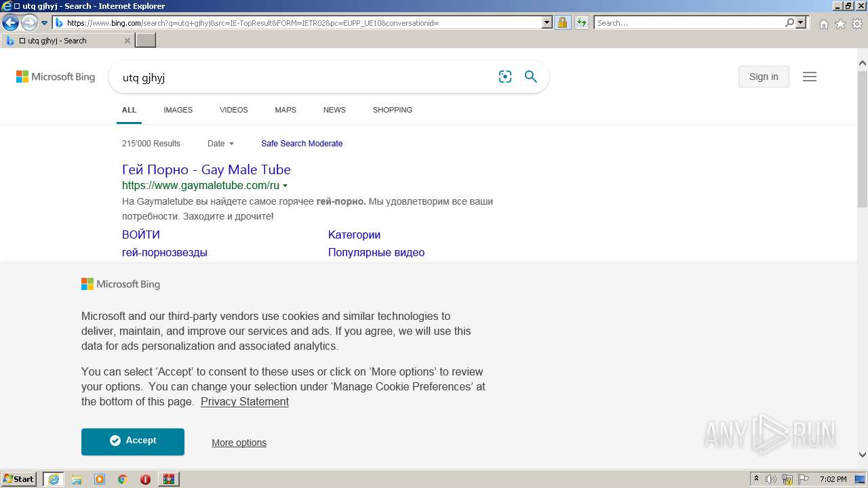Open the Chrome taskbar icon
The image size is (868, 488).
[x=123, y=479]
